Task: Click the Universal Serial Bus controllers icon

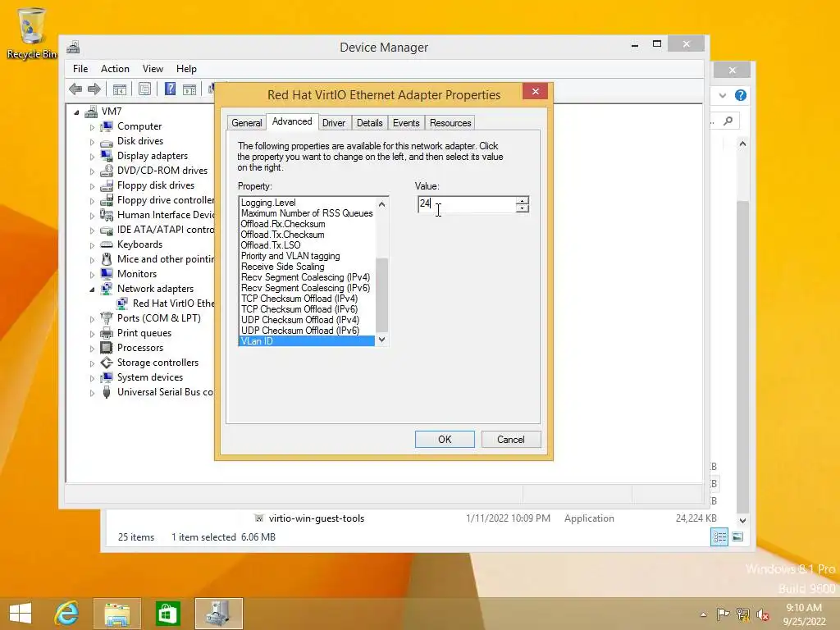Action: coord(107,392)
